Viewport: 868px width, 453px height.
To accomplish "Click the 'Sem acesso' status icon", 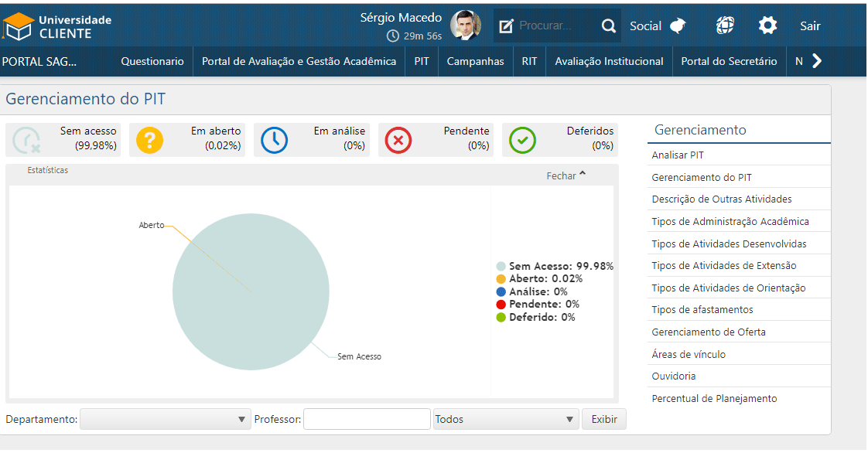I will pyautogui.click(x=26, y=140).
